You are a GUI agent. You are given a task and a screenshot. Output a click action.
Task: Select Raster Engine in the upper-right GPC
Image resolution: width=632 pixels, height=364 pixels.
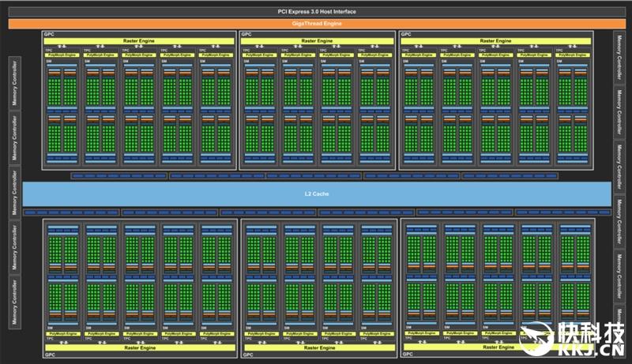[x=495, y=41]
